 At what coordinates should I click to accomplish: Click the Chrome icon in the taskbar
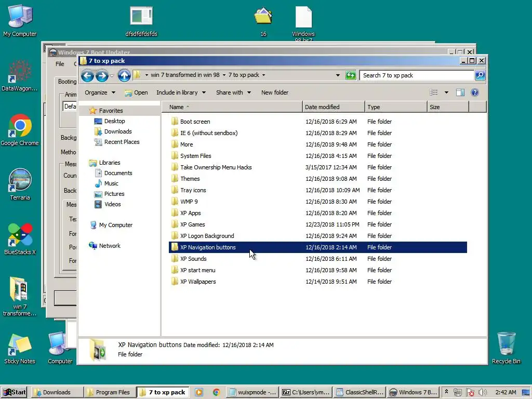(x=216, y=393)
